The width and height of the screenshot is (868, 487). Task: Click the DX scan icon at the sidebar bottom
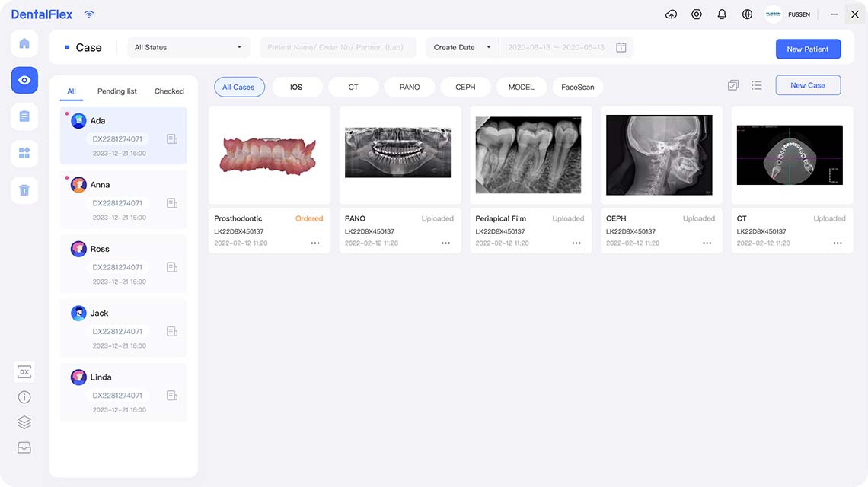coord(24,372)
